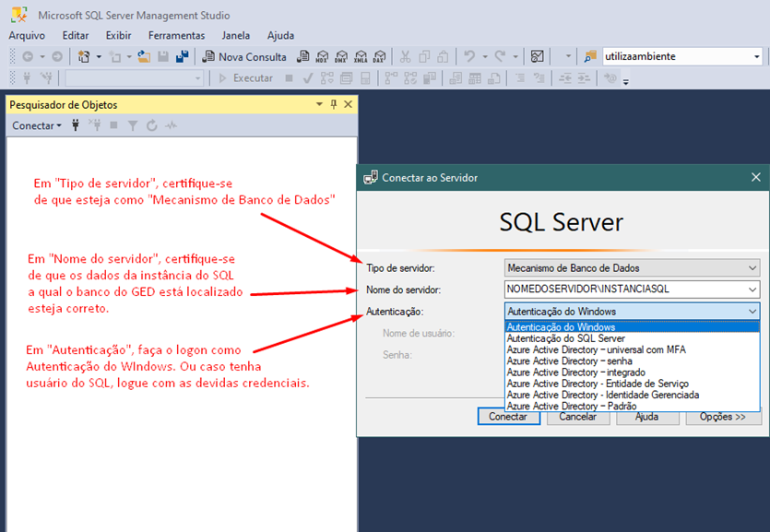Click the Cut scissors icon
Image resolution: width=770 pixels, height=532 pixels.
[405, 57]
